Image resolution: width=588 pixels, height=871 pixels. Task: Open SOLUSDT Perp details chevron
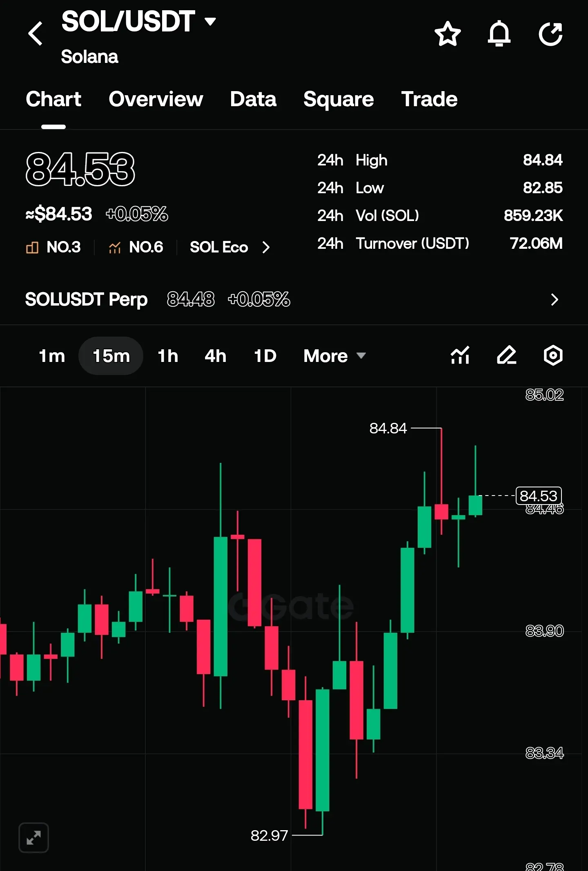point(554,299)
